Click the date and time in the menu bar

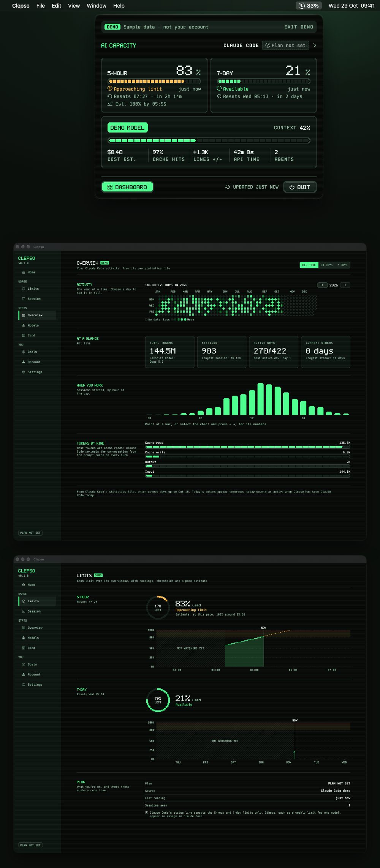pos(351,6)
